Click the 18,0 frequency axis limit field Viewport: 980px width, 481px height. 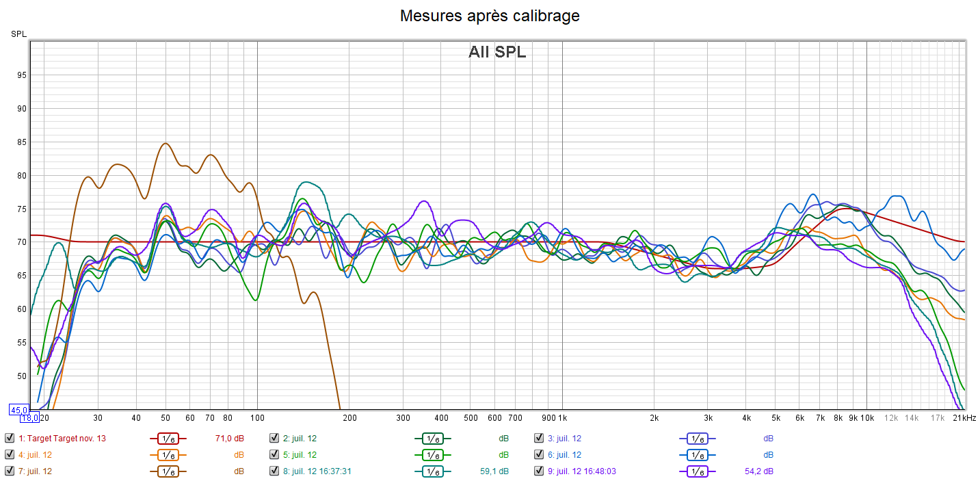click(29, 417)
